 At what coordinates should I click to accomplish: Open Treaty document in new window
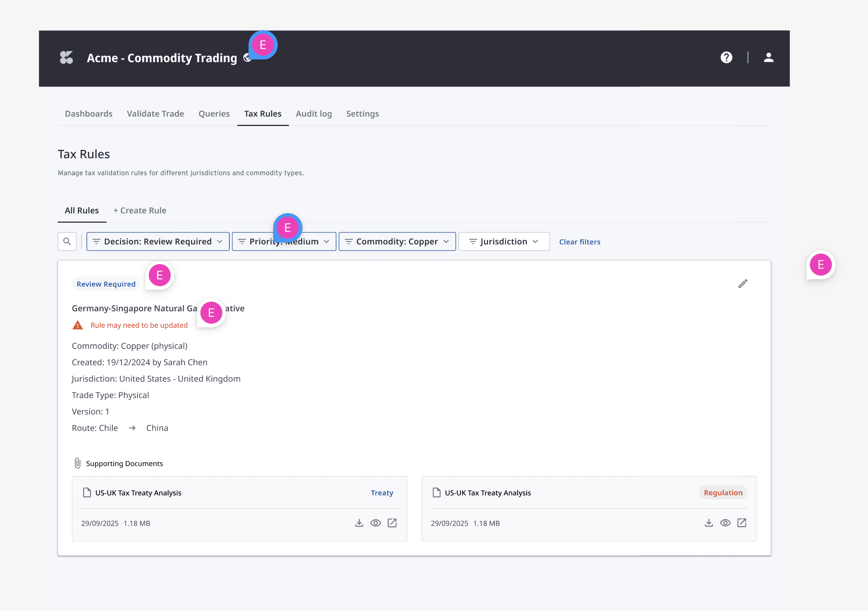point(392,523)
